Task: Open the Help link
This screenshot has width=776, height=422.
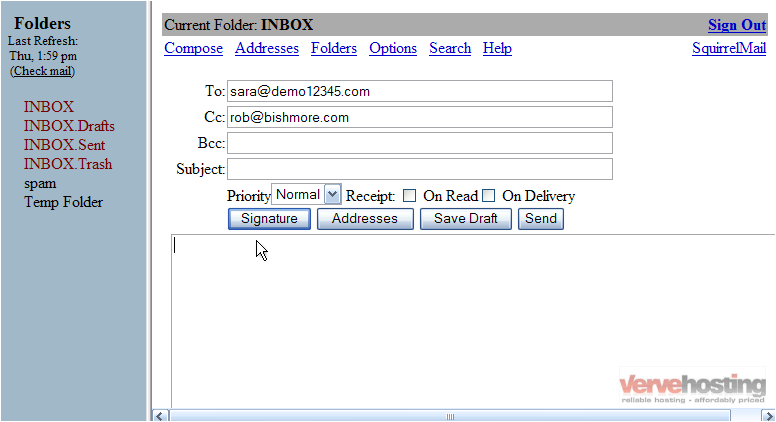Action: tap(497, 48)
